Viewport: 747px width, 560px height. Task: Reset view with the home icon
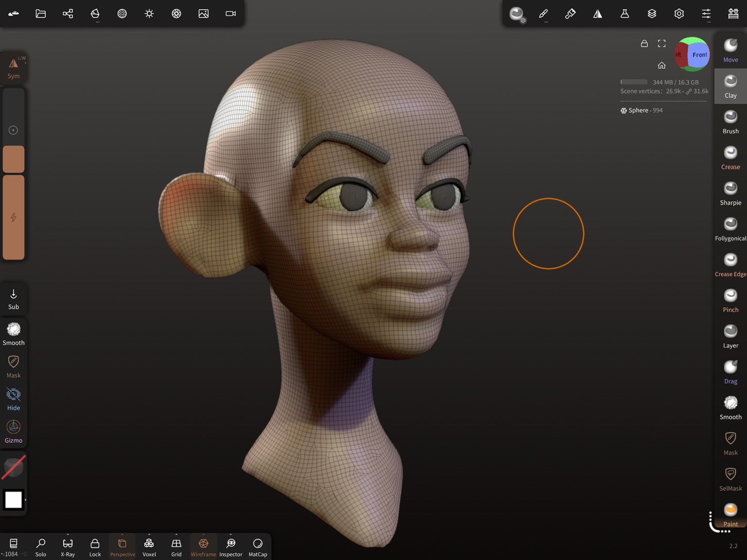click(x=662, y=65)
